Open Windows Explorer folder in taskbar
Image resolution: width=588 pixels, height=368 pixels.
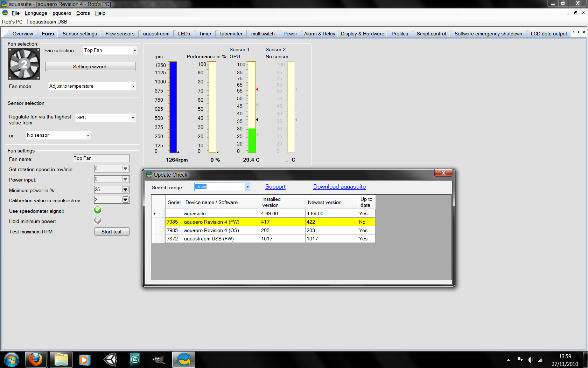click(61, 360)
